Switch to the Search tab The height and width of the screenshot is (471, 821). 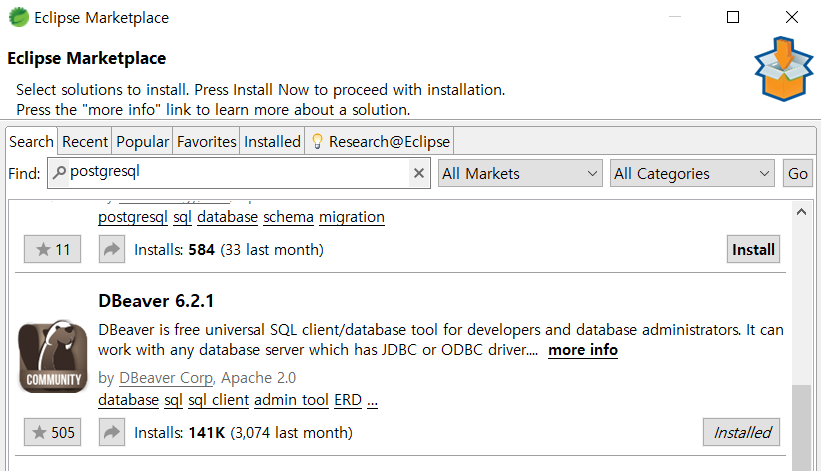click(x=31, y=141)
